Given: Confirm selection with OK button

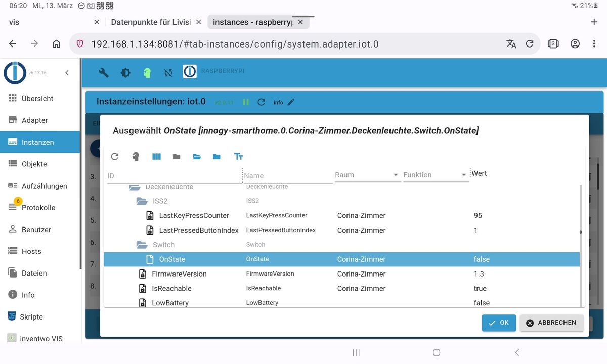Looking at the screenshot, I should coord(499,323).
